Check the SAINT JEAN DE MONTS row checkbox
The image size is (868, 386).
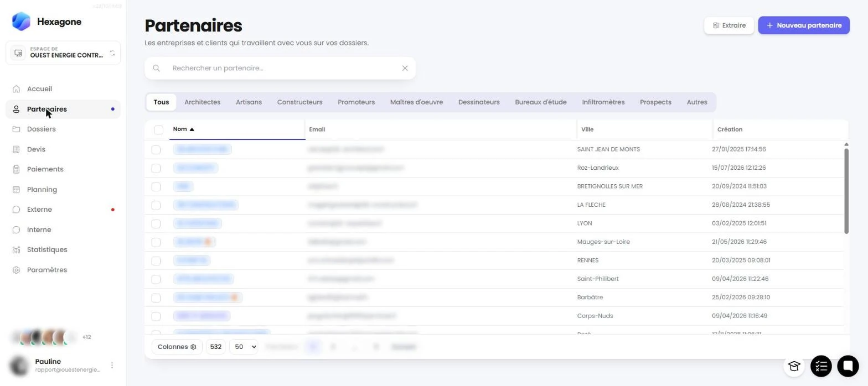pyautogui.click(x=156, y=149)
